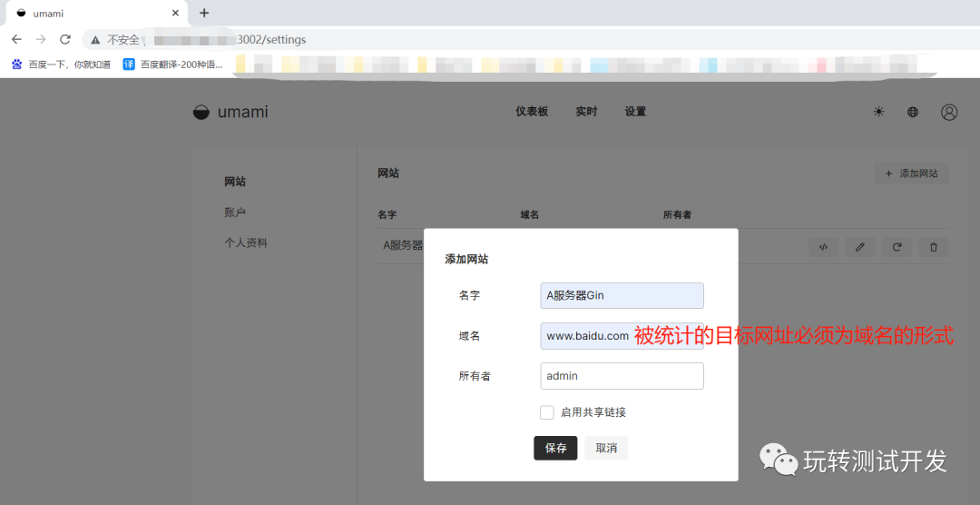Open 仪表板 dashboard tab
980x505 pixels.
pyautogui.click(x=532, y=112)
